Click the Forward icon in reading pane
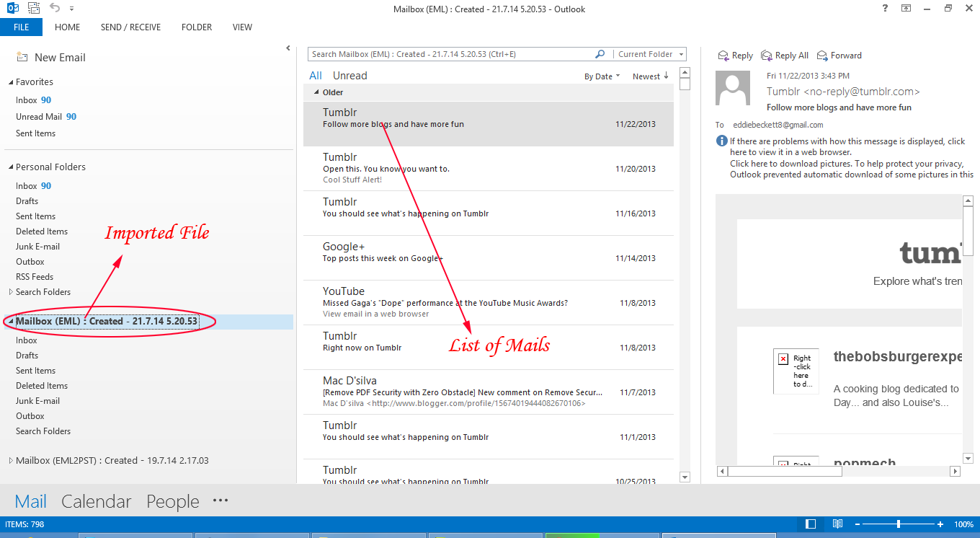Viewport: 980px width, 538px height. point(822,56)
